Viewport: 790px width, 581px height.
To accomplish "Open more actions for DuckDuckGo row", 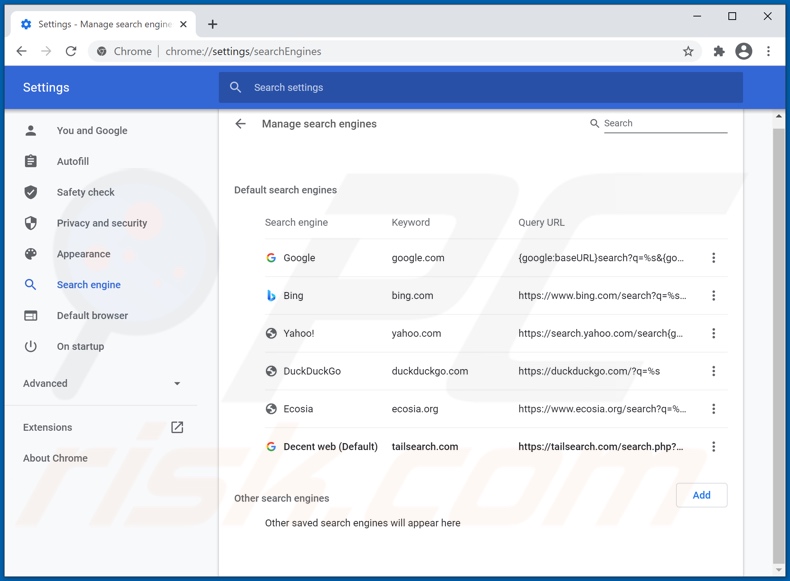I will [713, 371].
